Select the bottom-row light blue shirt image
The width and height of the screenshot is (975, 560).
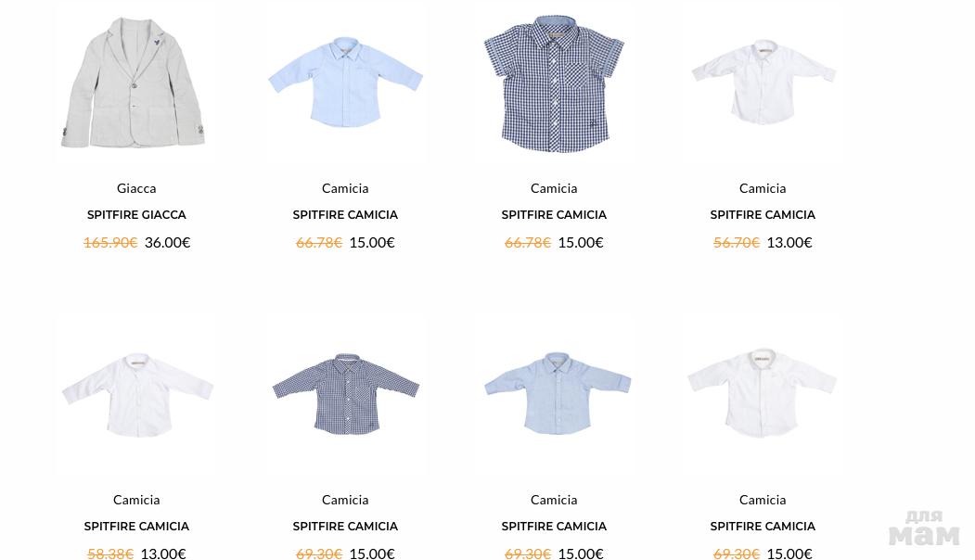coord(558,393)
